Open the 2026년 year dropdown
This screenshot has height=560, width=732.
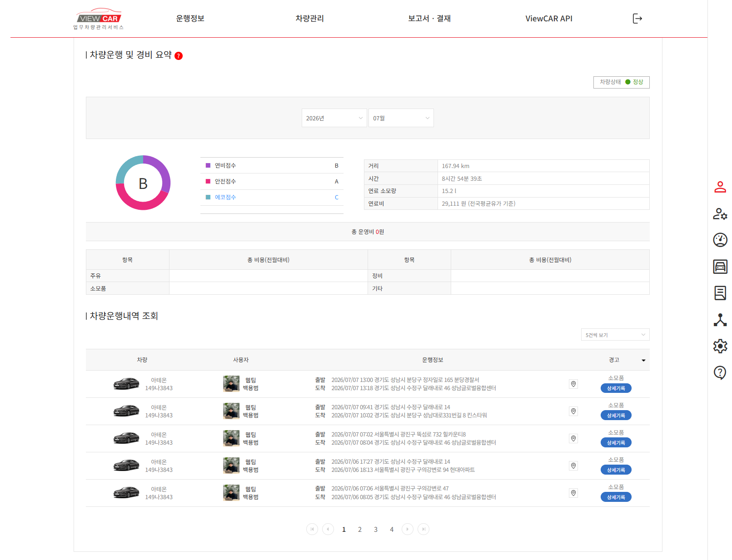[x=334, y=118]
